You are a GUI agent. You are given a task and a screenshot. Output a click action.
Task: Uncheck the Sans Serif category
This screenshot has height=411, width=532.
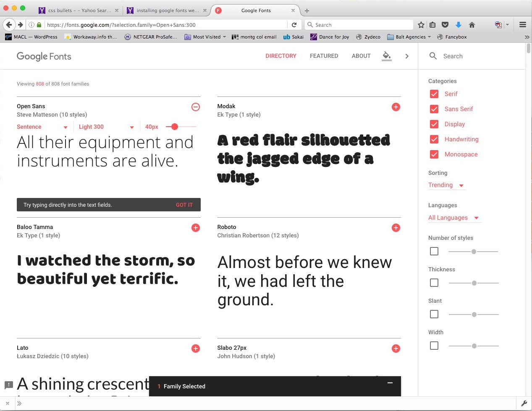[434, 109]
